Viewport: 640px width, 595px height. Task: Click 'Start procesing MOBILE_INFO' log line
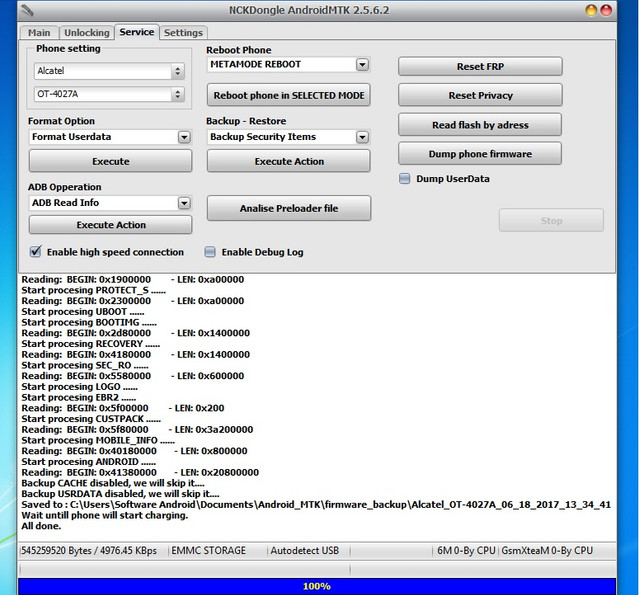98,440
